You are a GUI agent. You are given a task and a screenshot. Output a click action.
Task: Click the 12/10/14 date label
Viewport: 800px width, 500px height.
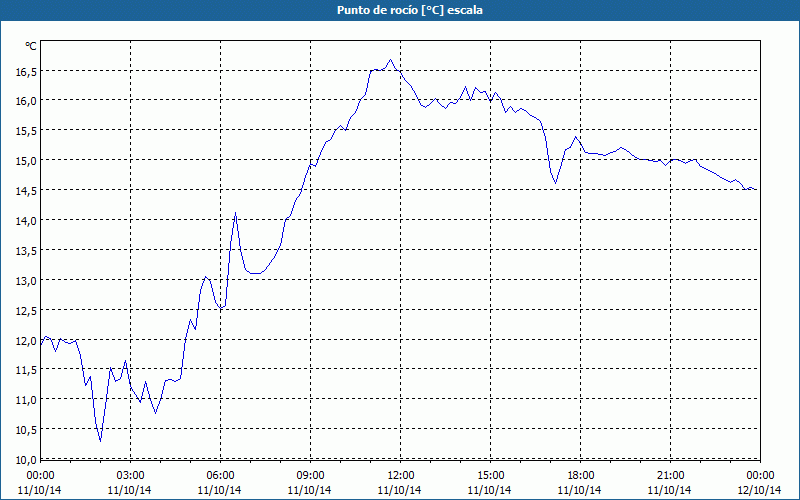click(760, 490)
